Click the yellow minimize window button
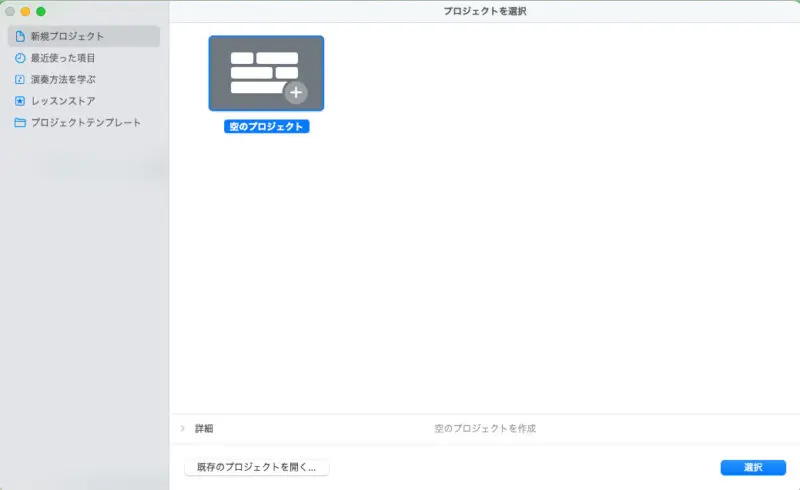This screenshot has height=490, width=800. tap(26, 11)
